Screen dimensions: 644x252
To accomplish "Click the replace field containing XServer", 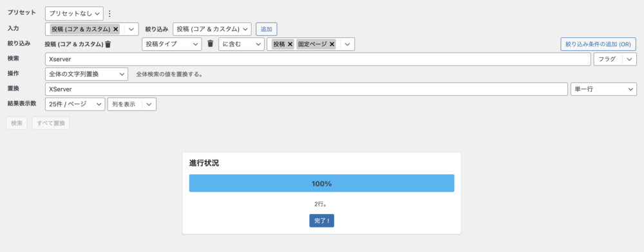I will tap(307, 89).
